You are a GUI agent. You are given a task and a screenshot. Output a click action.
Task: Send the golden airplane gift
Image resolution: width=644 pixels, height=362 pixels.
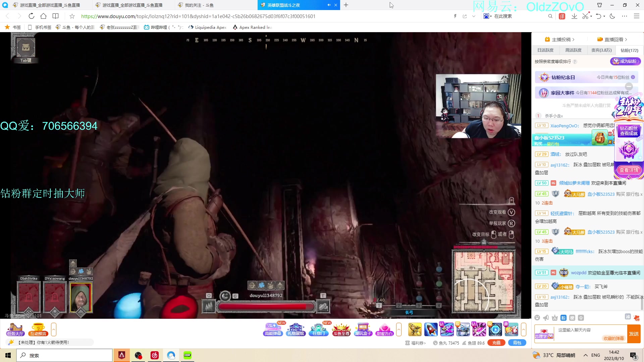(x=415, y=329)
